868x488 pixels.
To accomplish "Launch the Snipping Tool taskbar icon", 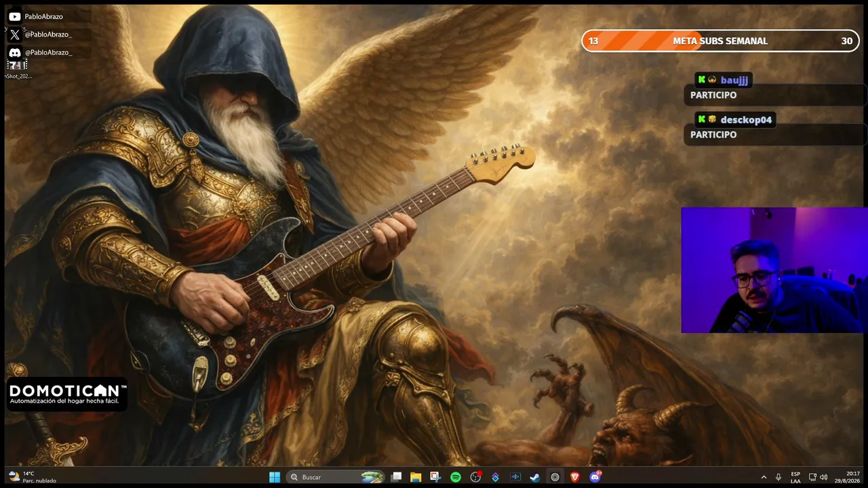I will [435, 477].
